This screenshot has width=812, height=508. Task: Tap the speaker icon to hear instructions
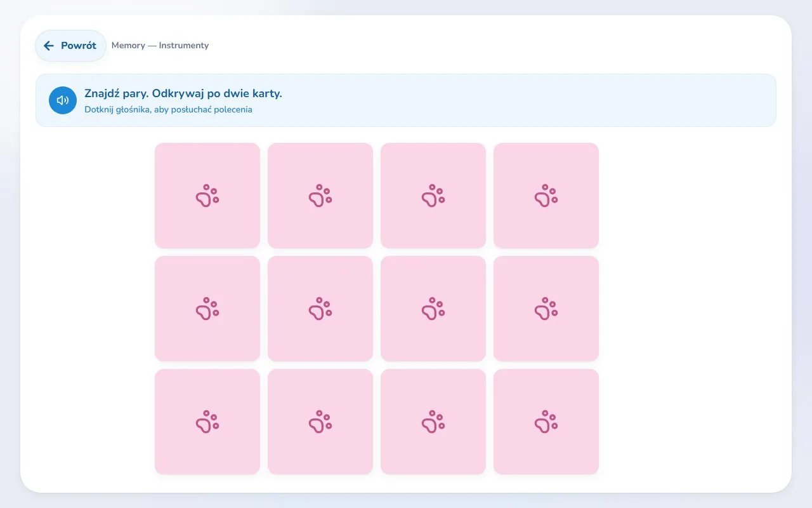click(x=63, y=100)
